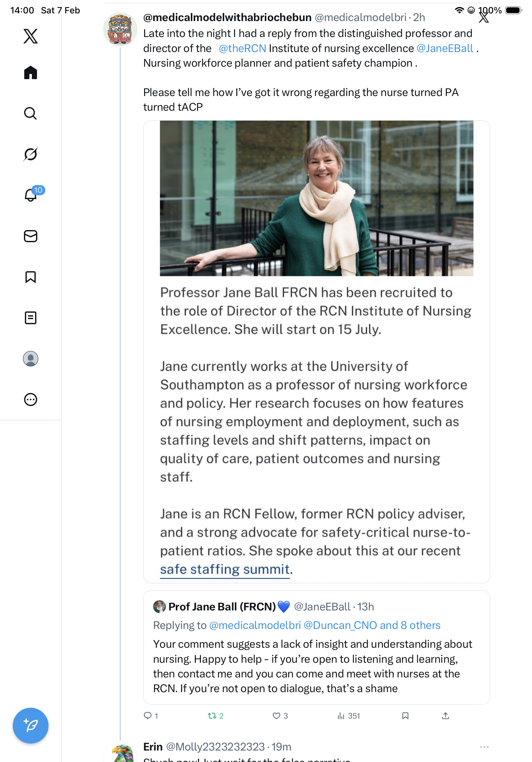Follow the @JaneEBall mention link
The width and height of the screenshot is (532, 762).
point(444,49)
